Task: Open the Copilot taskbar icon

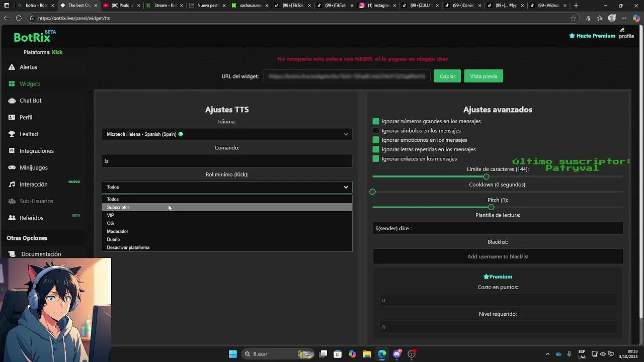Action: click(x=352, y=354)
